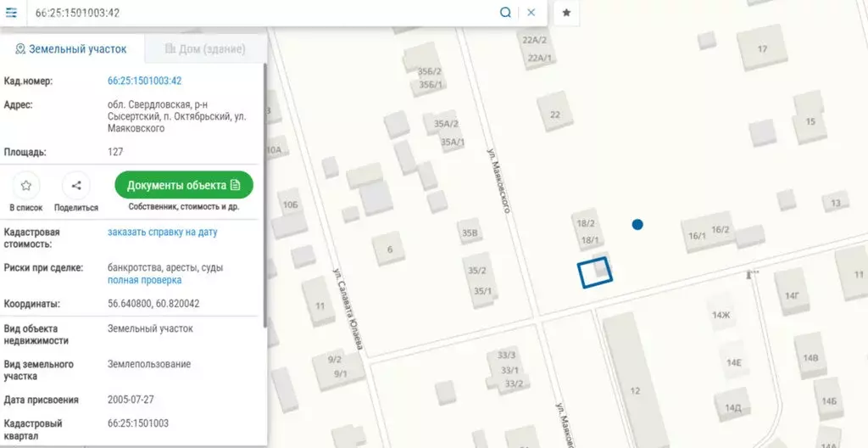This screenshot has width=868, height=448.
Task: Click the star bookmark button
Action: coord(566,13)
